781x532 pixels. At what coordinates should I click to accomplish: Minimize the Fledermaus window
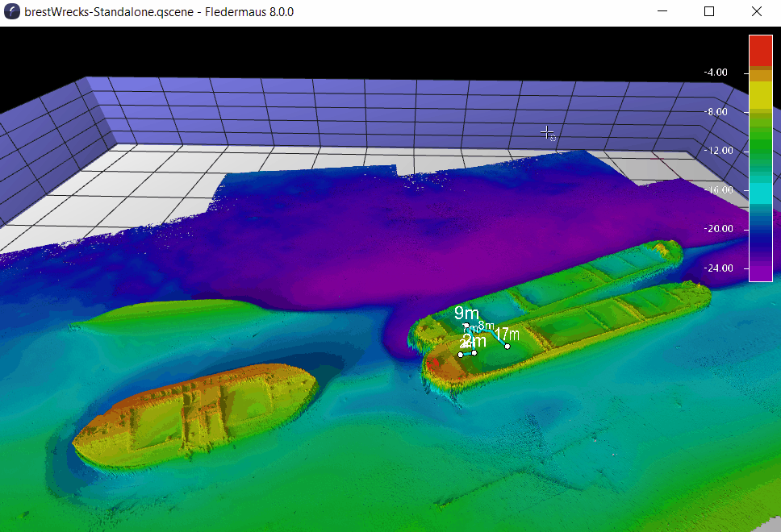662,12
